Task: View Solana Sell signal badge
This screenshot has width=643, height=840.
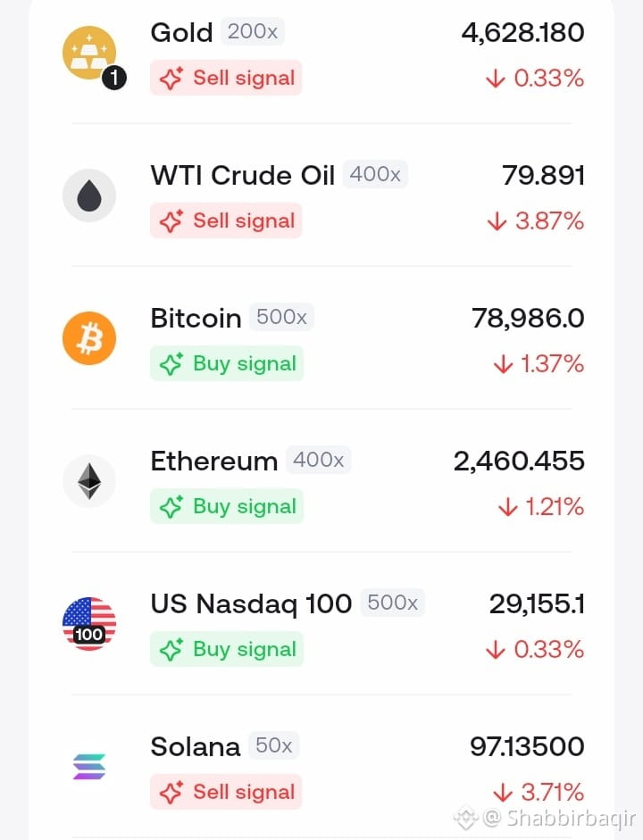Action: (x=226, y=792)
